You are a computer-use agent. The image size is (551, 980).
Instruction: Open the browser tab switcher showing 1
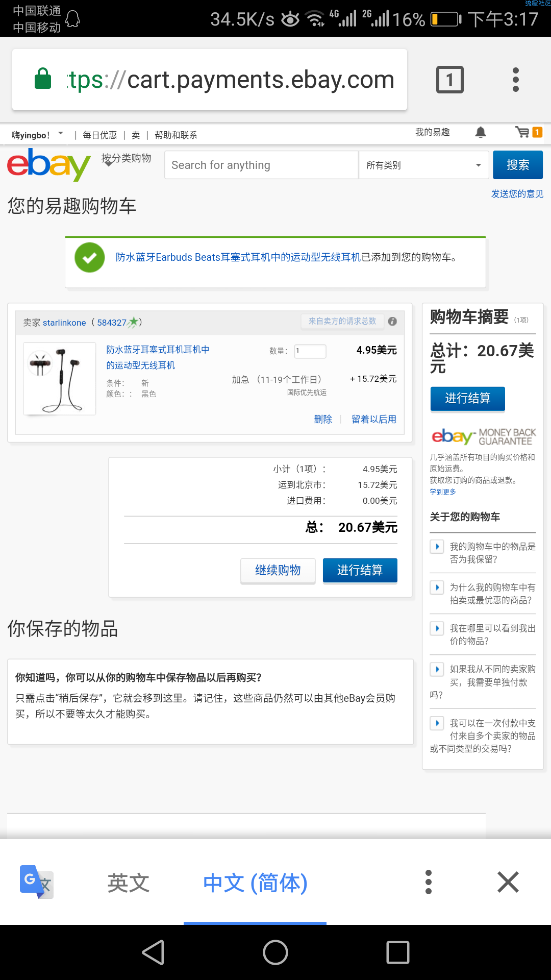[x=450, y=80]
